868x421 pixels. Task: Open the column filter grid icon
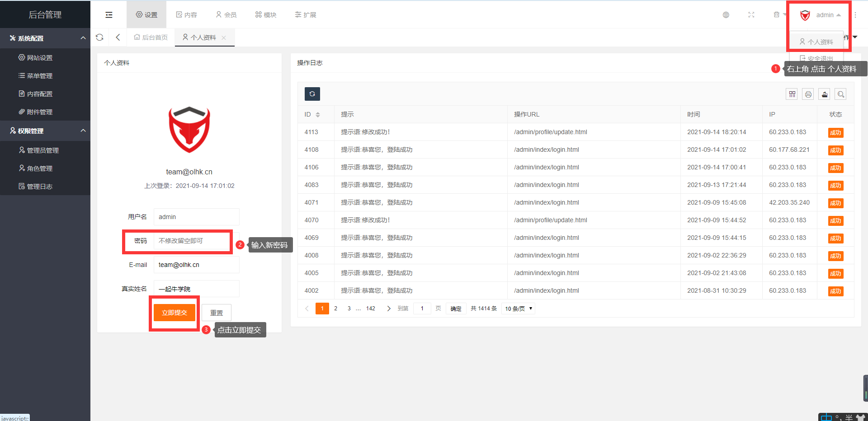792,94
